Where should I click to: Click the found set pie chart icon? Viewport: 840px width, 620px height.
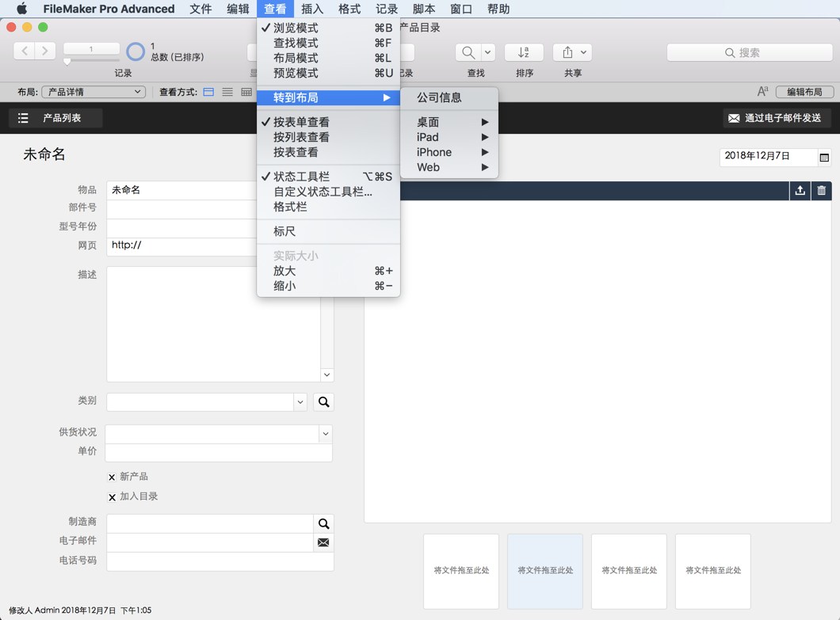tap(136, 52)
